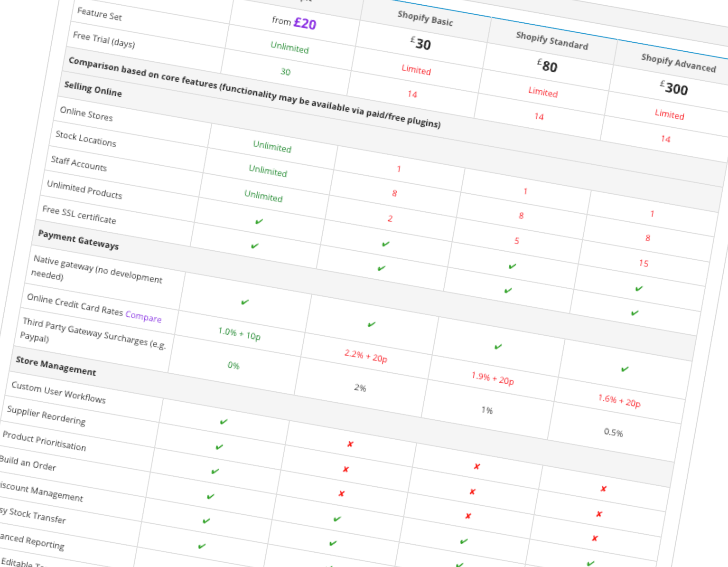Viewport: 728px width, 567px height.
Task: Click 'Limited' under Shopify Basic
Action: tap(416, 69)
